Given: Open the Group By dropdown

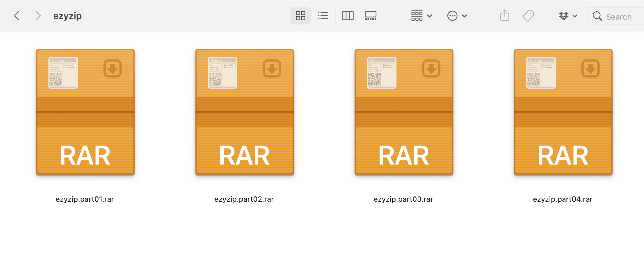Looking at the screenshot, I should pyautogui.click(x=421, y=16).
